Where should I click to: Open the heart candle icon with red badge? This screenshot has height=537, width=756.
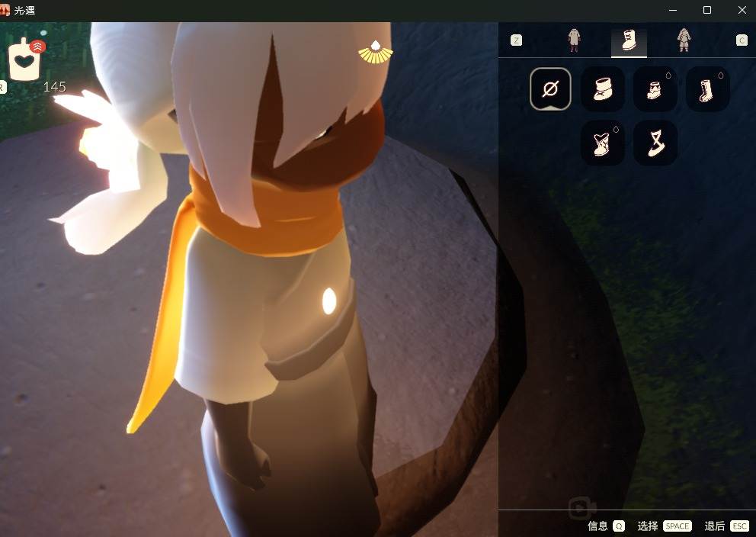27,59
